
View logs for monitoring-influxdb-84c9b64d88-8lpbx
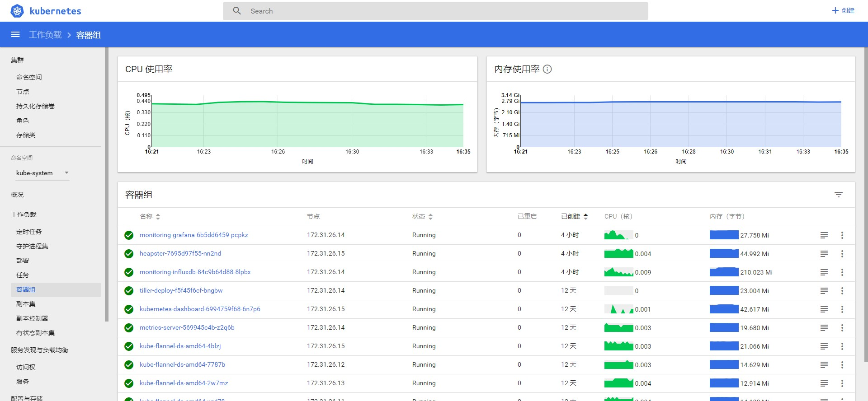tap(824, 272)
